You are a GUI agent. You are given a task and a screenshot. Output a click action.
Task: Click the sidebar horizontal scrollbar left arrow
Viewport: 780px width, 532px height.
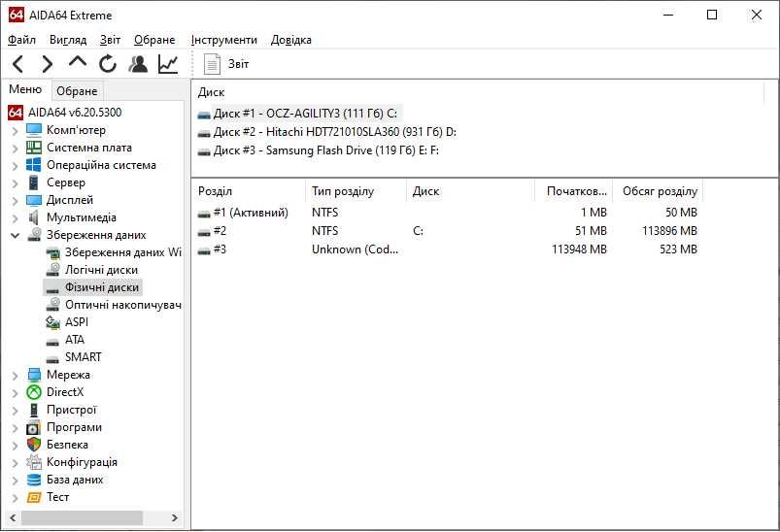pyautogui.click(x=13, y=517)
